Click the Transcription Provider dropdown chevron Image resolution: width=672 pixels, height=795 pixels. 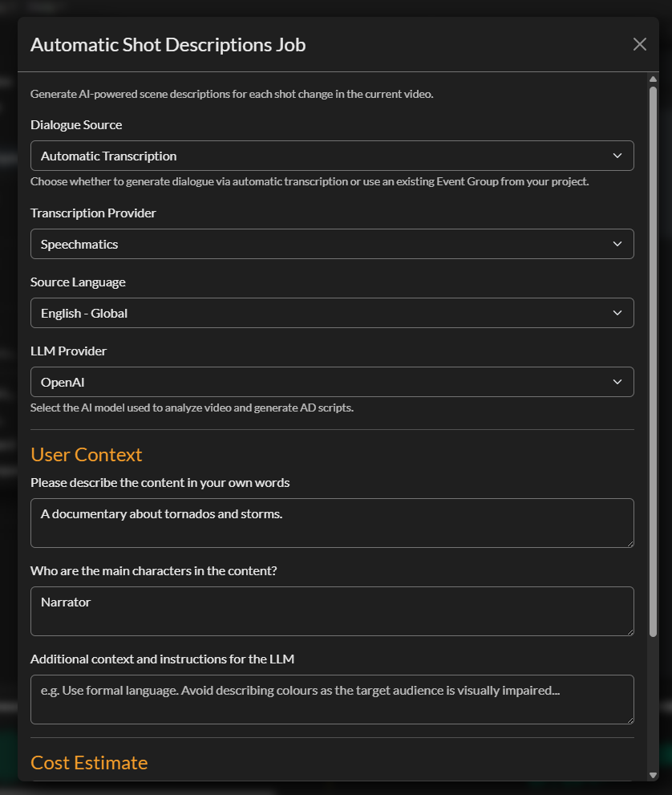[617, 243]
